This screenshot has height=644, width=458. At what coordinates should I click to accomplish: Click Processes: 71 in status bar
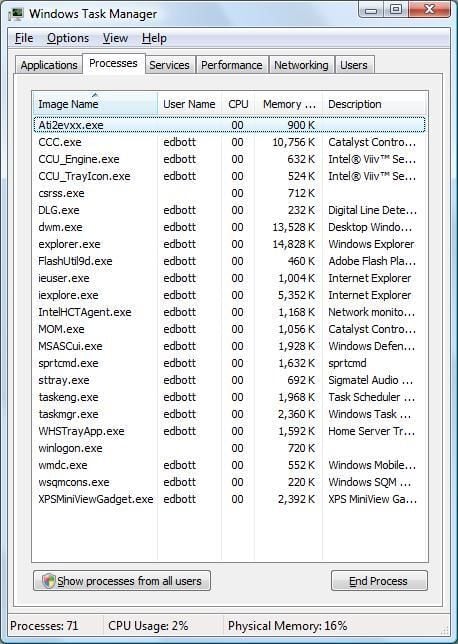pyautogui.click(x=44, y=626)
